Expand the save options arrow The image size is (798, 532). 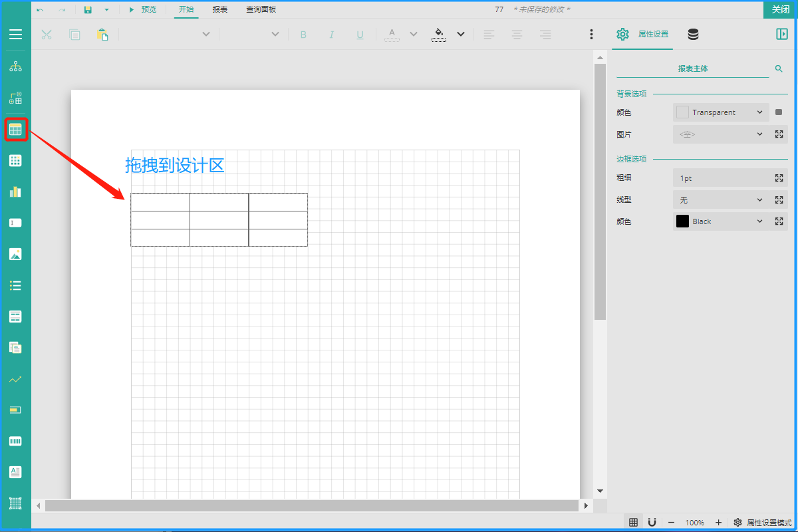[x=106, y=10]
